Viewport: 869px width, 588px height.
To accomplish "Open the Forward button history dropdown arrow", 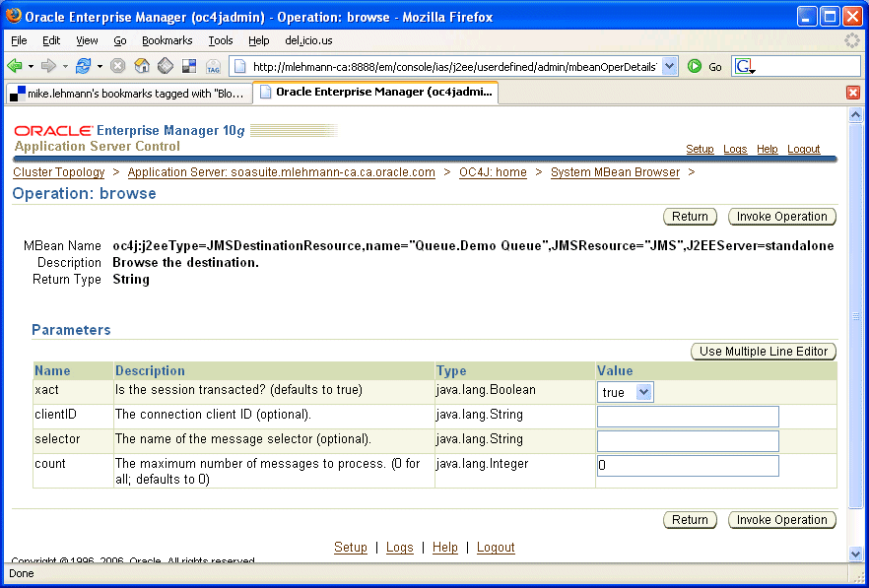I will (x=65, y=67).
